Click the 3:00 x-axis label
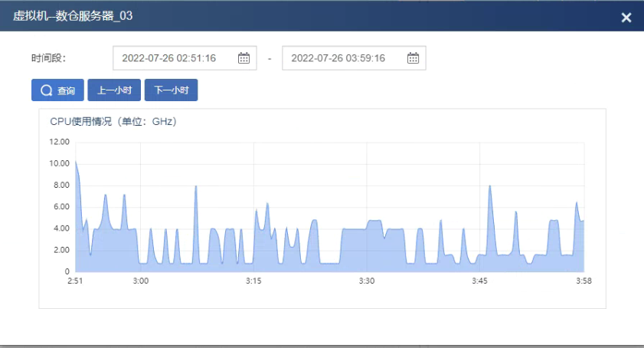Image resolution: width=644 pixels, height=348 pixels. [x=140, y=281]
